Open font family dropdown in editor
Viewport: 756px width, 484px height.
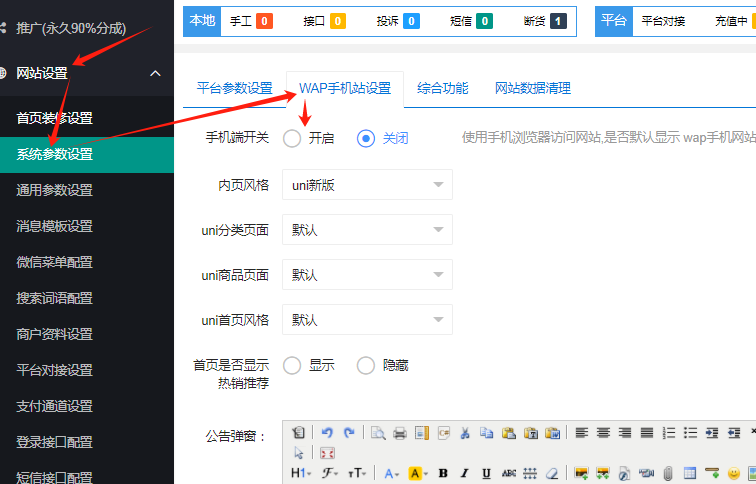coord(330,473)
